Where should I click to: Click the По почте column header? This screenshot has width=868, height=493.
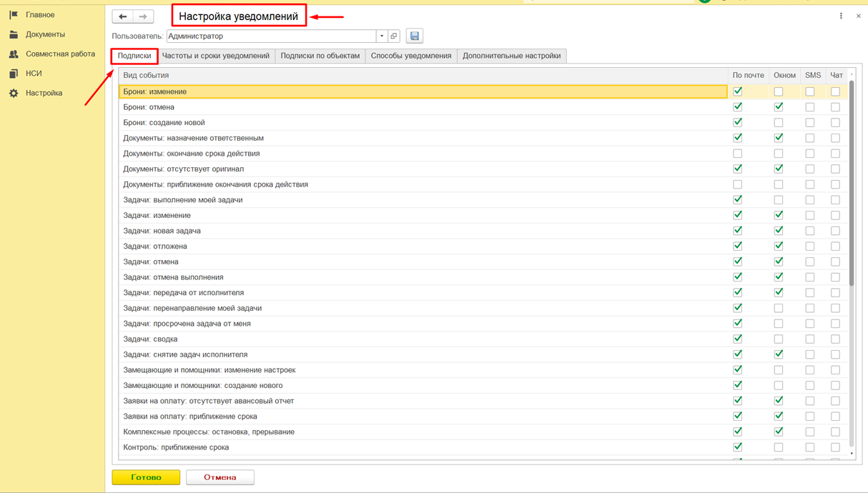click(x=749, y=75)
